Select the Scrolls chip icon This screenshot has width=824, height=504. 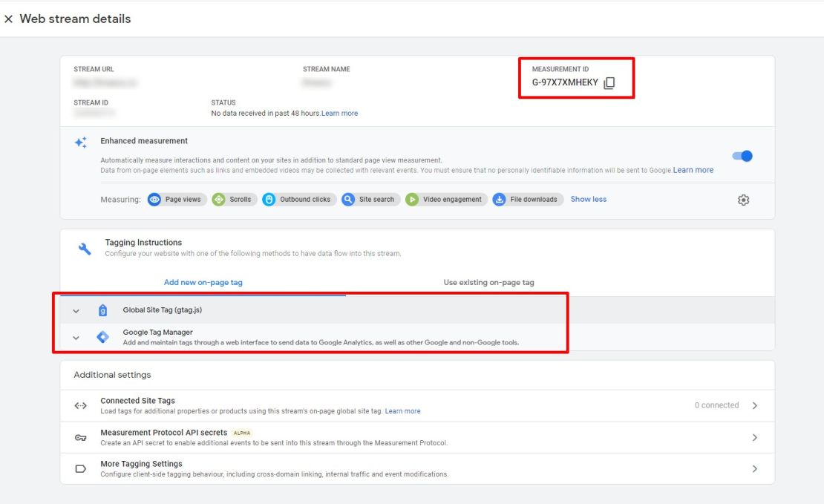(x=218, y=200)
